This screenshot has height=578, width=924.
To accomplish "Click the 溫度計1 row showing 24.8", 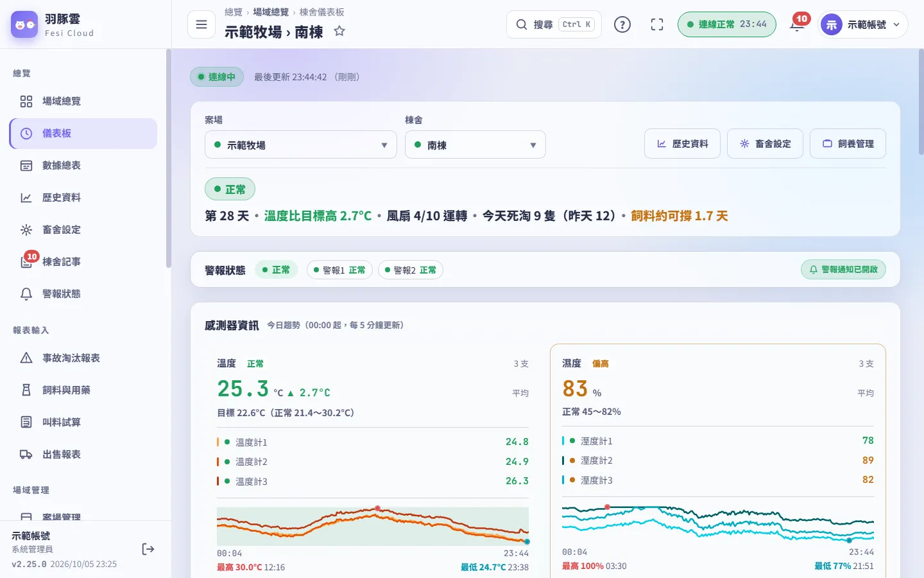I will click(x=373, y=442).
